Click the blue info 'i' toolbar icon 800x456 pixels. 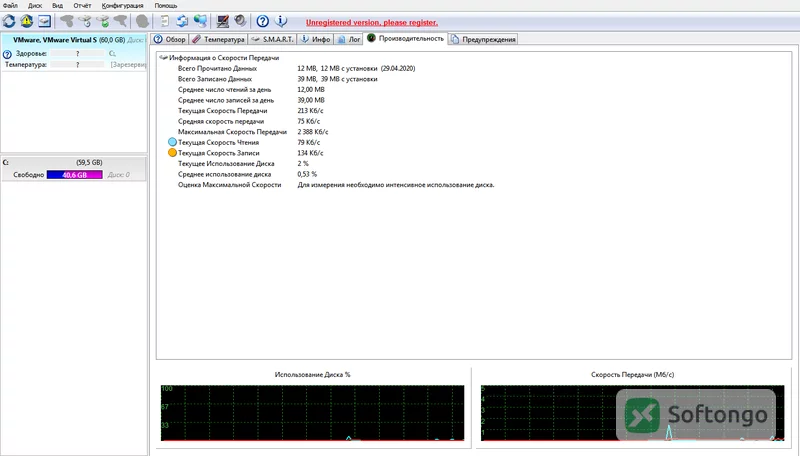281,21
